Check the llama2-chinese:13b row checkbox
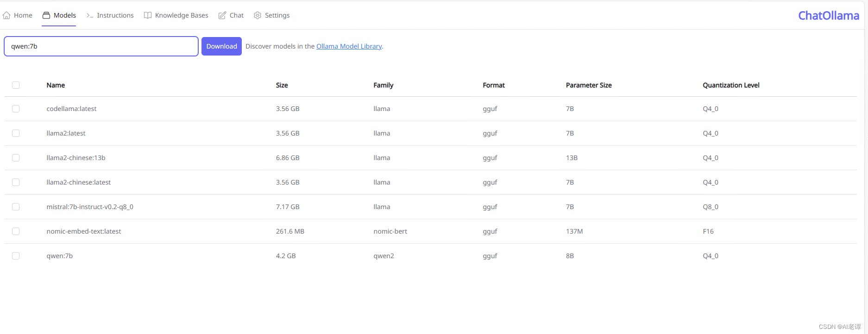 click(x=16, y=158)
